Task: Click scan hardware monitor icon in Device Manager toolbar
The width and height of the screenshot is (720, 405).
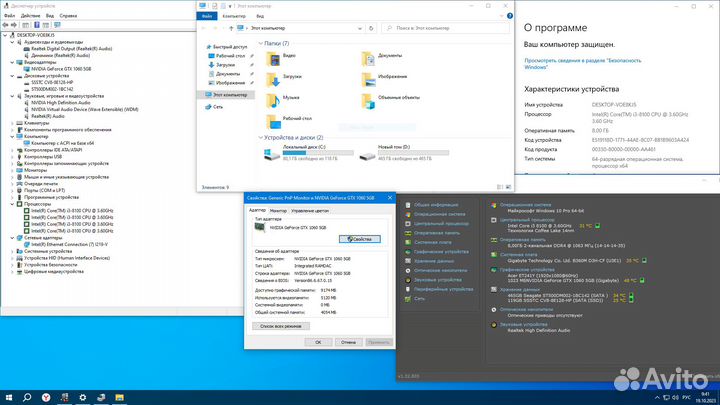Action: pos(57,25)
